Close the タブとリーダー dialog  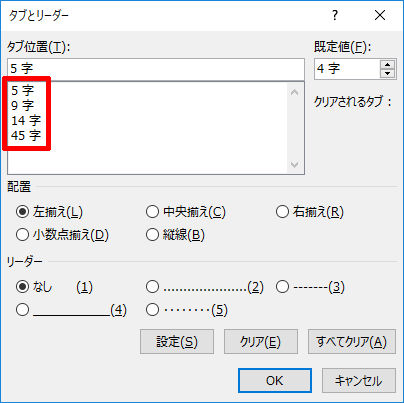coord(380,15)
